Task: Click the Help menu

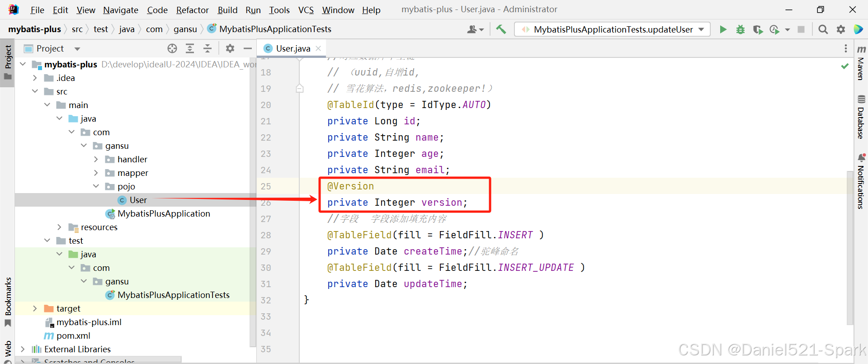Action: tap(371, 10)
